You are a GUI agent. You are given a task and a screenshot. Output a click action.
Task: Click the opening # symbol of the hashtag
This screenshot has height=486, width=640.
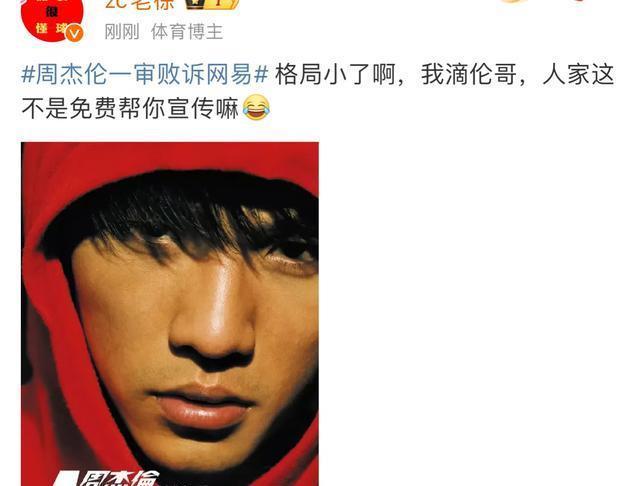[x=28, y=75]
